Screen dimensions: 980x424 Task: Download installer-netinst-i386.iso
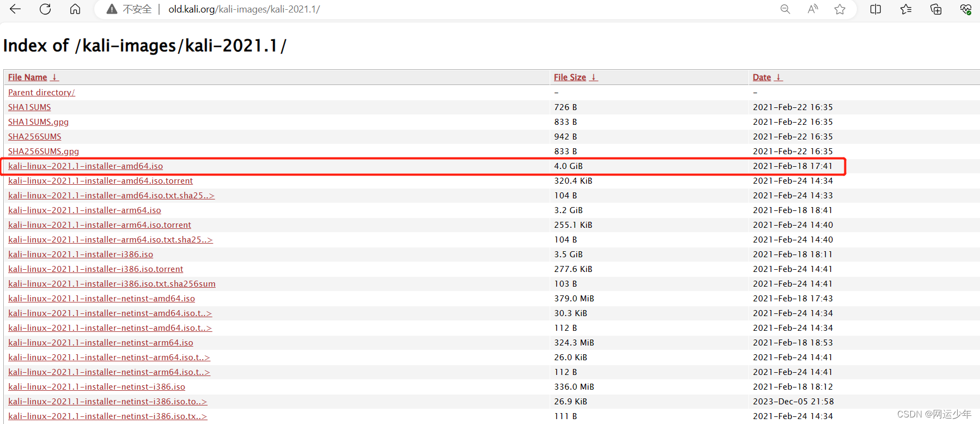[x=96, y=387]
